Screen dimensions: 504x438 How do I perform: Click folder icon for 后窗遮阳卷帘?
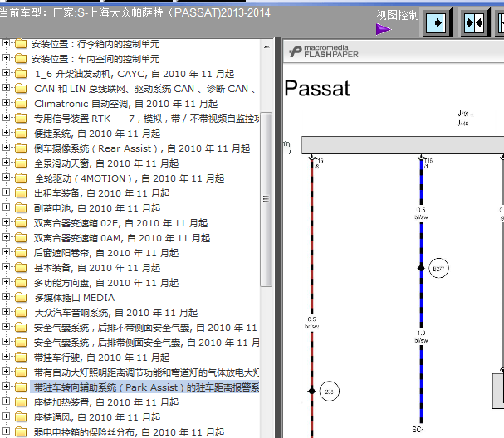click(x=21, y=253)
